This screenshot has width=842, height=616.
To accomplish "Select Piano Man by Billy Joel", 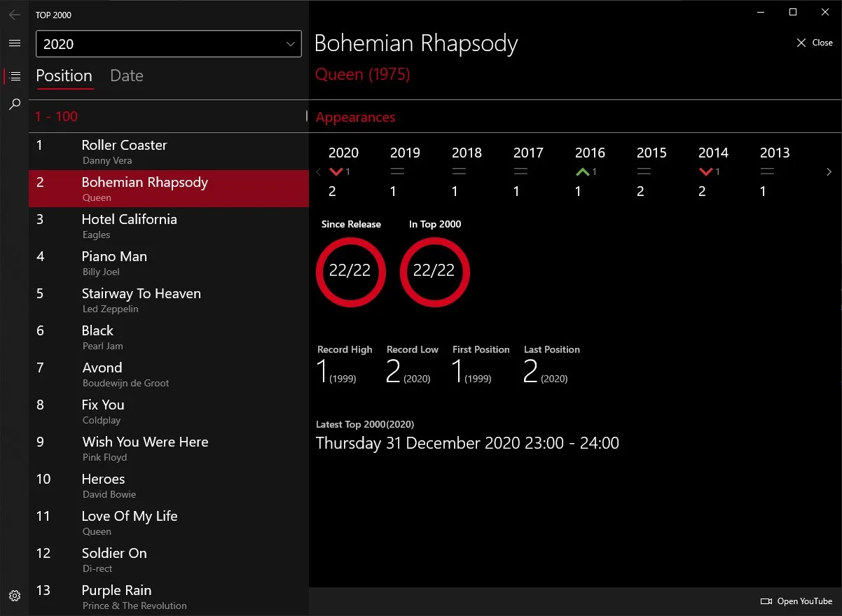I will pyautogui.click(x=169, y=262).
